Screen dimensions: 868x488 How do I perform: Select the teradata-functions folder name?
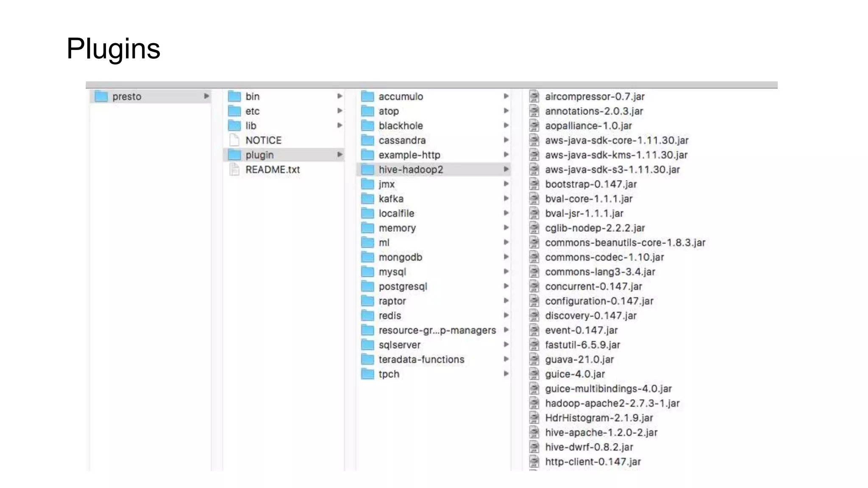pyautogui.click(x=422, y=360)
